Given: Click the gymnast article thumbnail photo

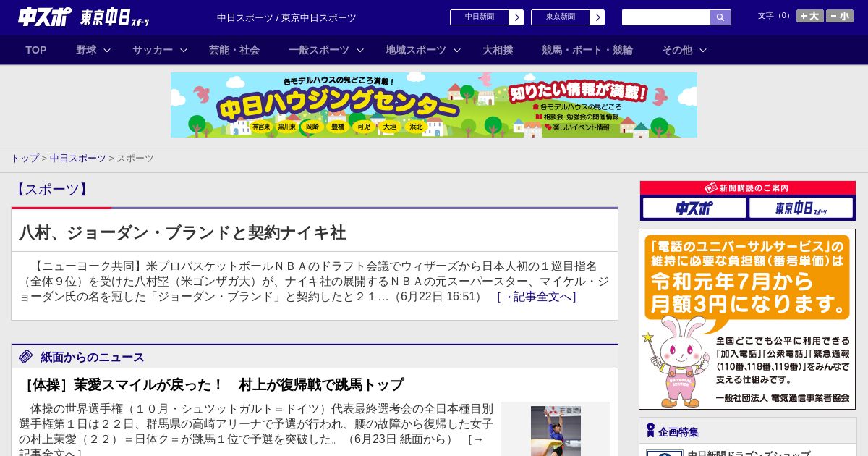Looking at the screenshot, I should 556,431.
